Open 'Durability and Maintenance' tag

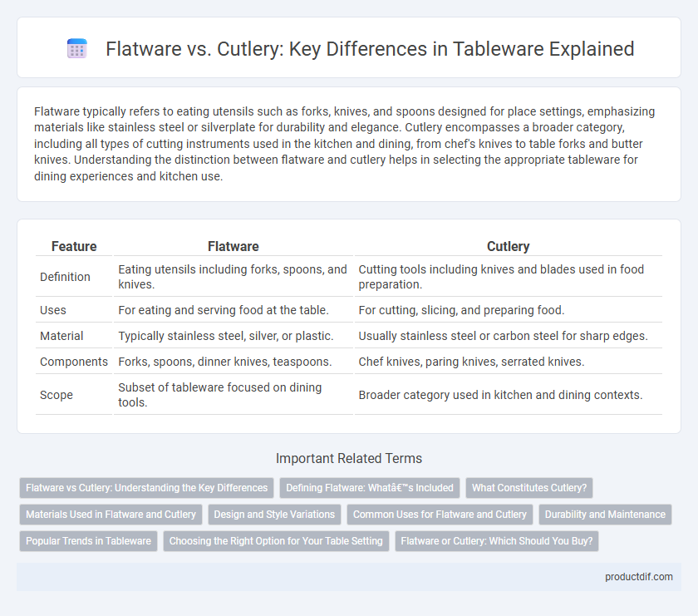[x=605, y=515]
